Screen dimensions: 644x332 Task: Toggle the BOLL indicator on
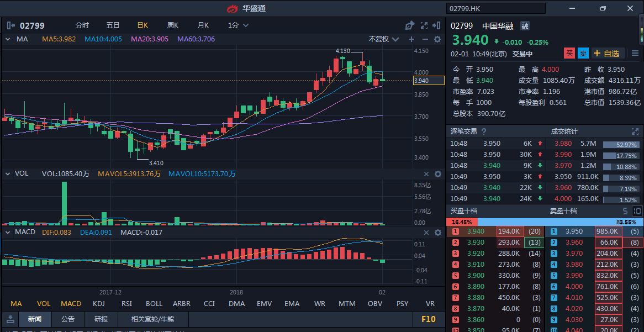pyautogui.click(x=154, y=303)
